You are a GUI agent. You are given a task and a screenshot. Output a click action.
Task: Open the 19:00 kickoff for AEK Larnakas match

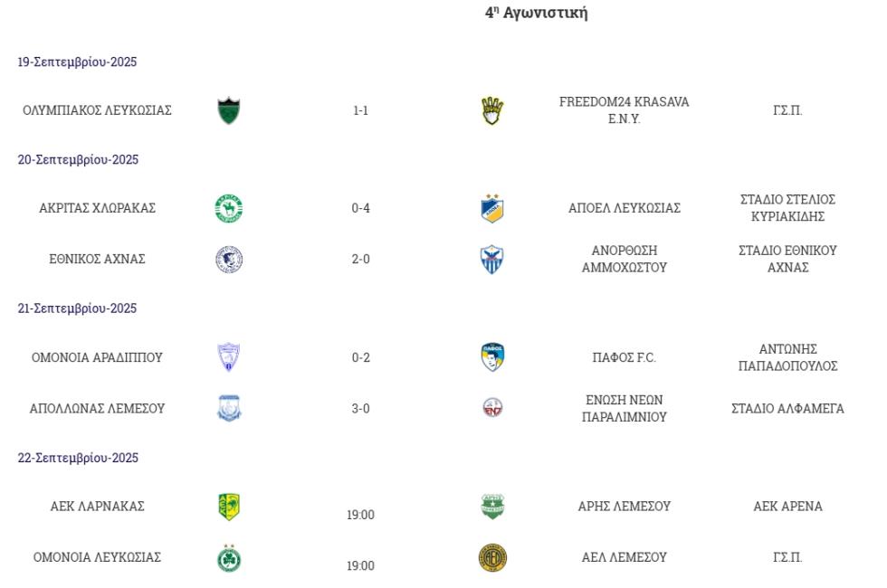pyautogui.click(x=360, y=515)
